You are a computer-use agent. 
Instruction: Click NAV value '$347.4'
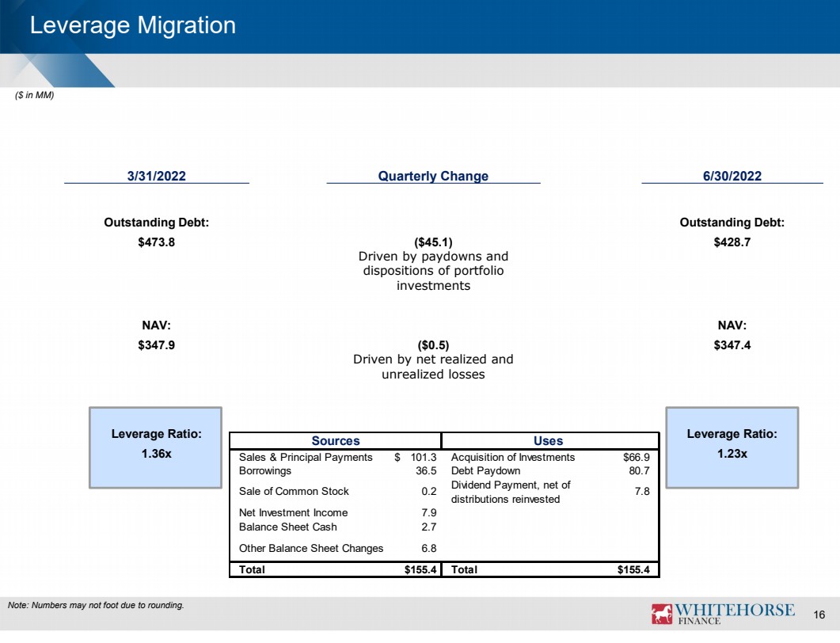pyautogui.click(x=732, y=345)
